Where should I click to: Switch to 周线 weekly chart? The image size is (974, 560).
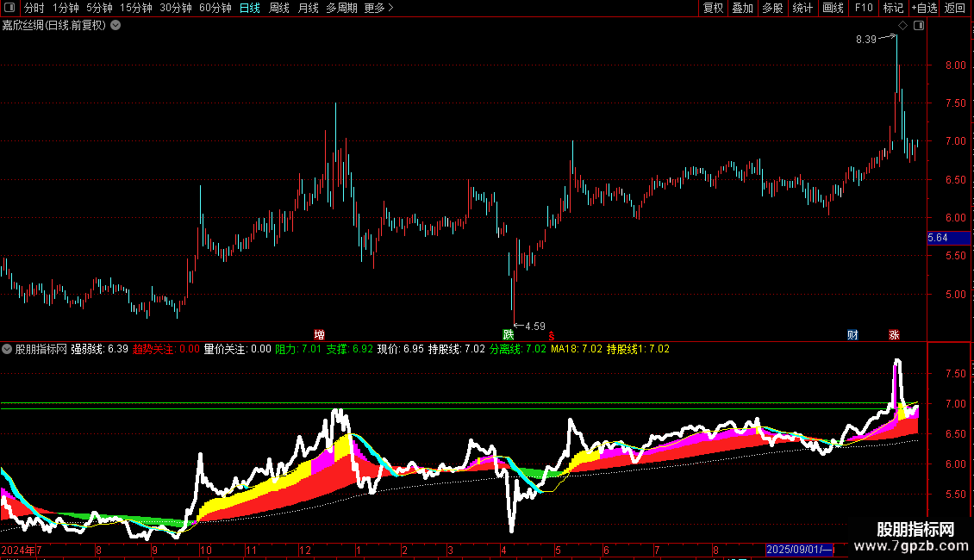(x=279, y=8)
